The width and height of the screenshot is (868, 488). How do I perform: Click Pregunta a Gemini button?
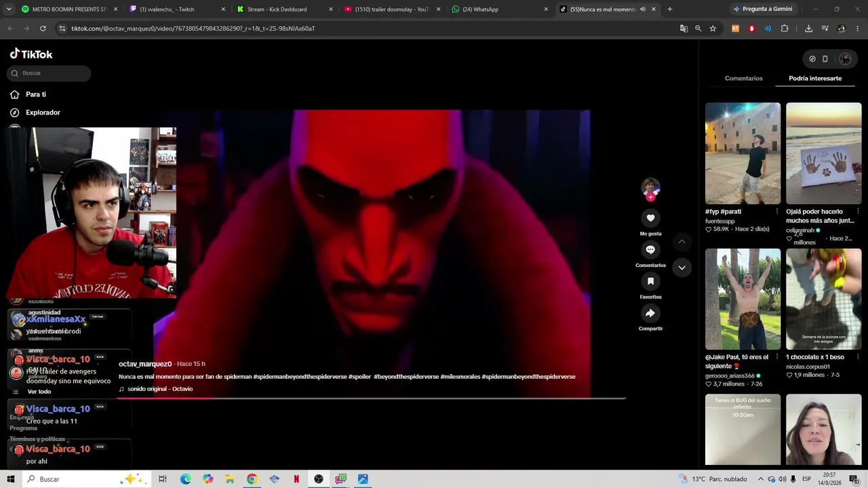pyautogui.click(x=762, y=9)
